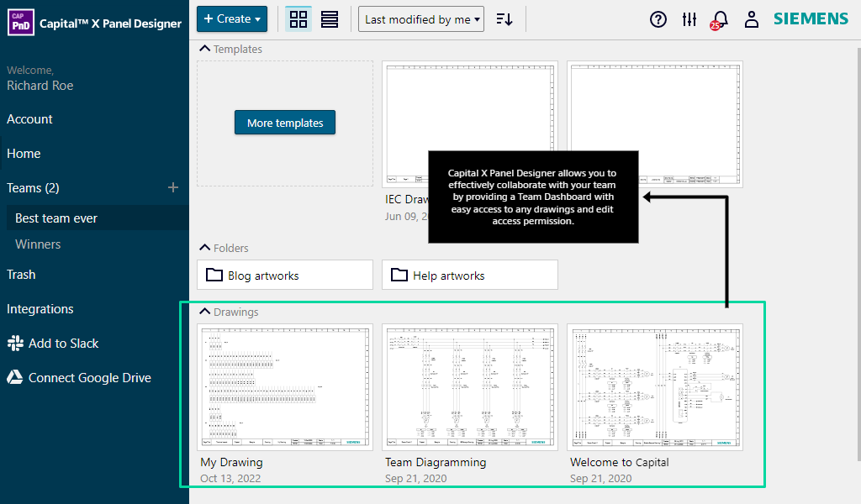Screen dimensions: 861x504
Task: Select the Winners team
Action: (38, 244)
